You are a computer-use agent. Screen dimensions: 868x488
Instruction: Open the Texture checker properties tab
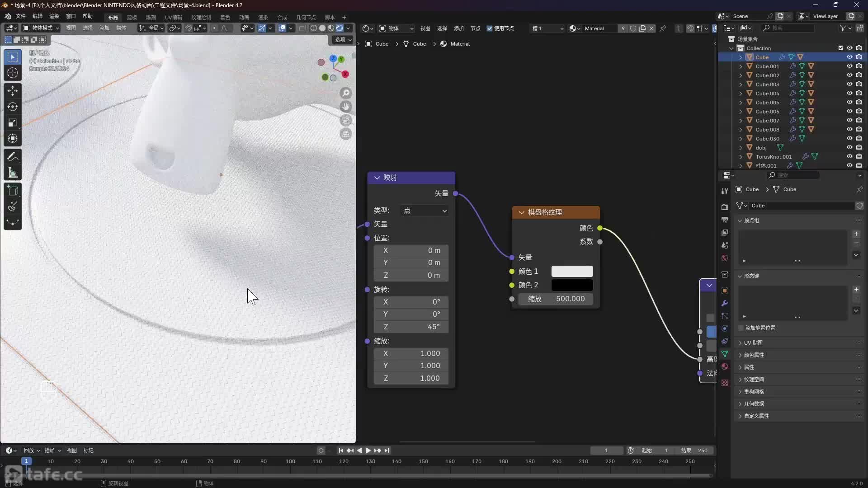click(725, 383)
